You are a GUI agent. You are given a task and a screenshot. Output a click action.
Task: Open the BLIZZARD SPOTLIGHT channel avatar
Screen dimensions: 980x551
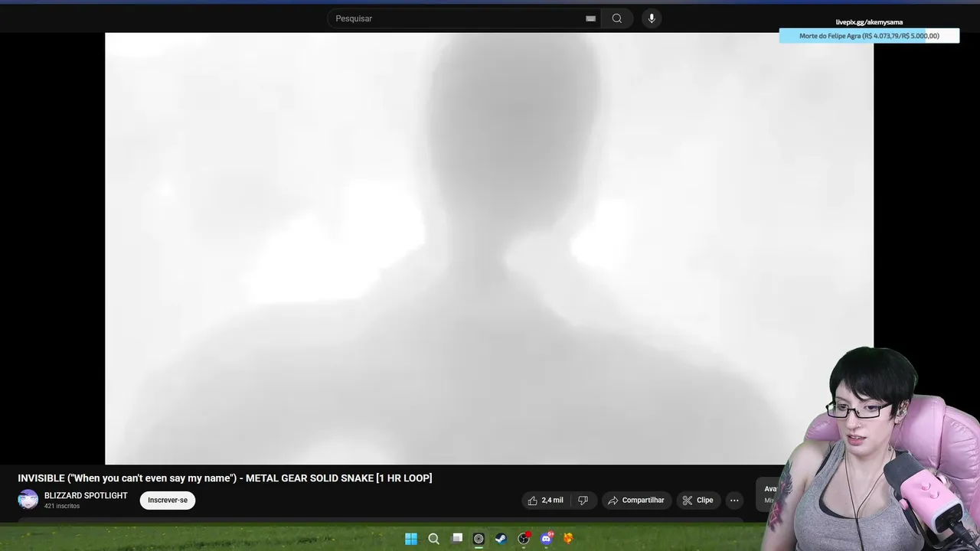[x=28, y=500]
